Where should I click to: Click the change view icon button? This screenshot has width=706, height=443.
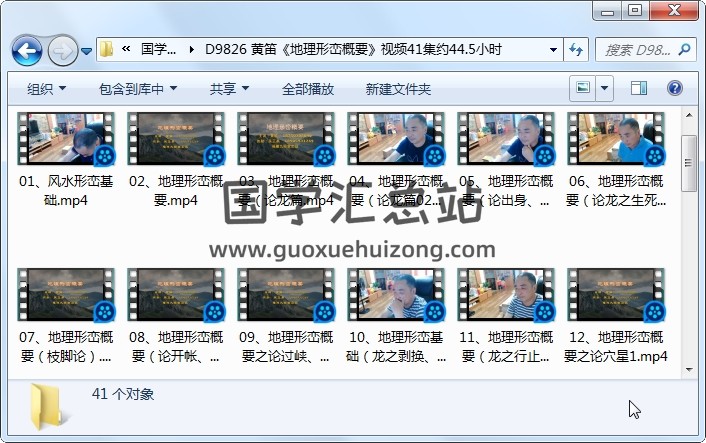tap(583, 88)
